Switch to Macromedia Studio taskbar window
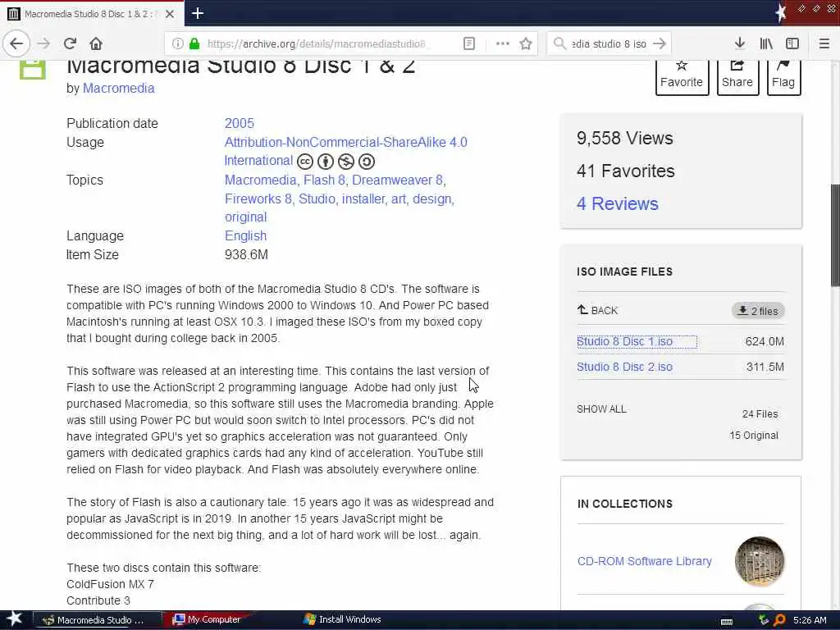This screenshot has height=630, width=840. tap(98, 620)
